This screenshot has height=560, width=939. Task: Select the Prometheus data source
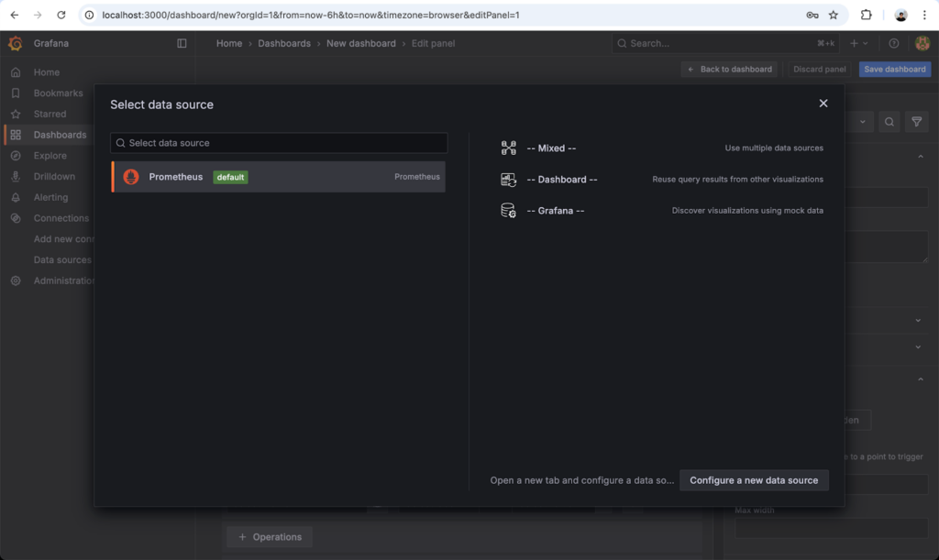pos(278,177)
